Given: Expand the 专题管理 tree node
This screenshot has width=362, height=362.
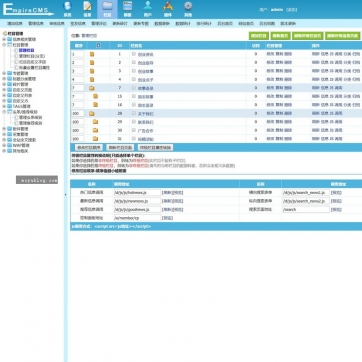Looking at the screenshot, I should (4, 73).
